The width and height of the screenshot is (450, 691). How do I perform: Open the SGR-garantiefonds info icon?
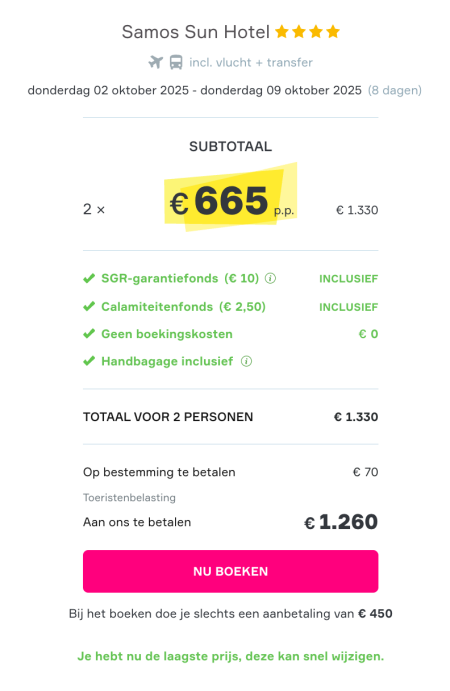tap(270, 279)
